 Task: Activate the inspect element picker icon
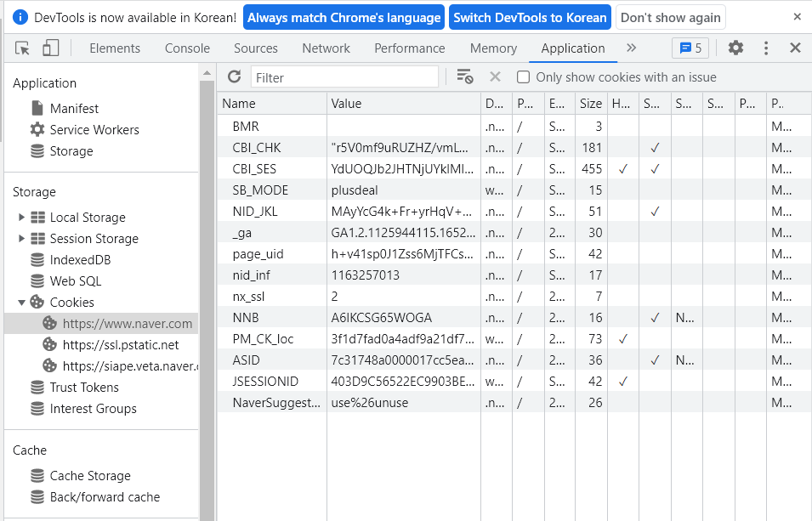pyautogui.click(x=22, y=48)
